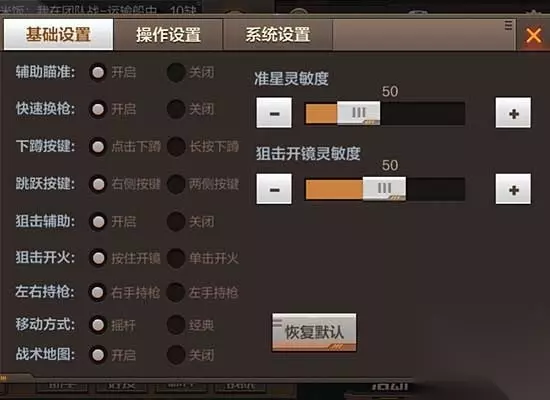Switch to 操作设置 tab

[168, 34]
